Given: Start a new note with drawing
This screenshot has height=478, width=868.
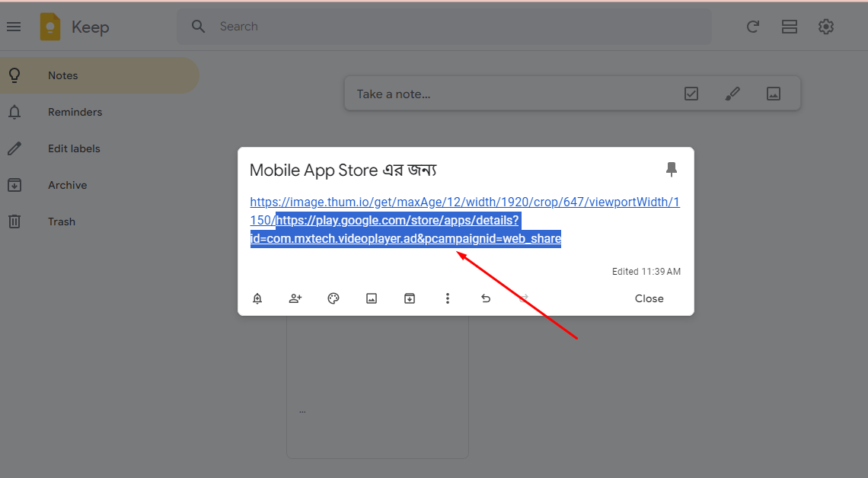Looking at the screenshot, I should (x=732, y=93).
